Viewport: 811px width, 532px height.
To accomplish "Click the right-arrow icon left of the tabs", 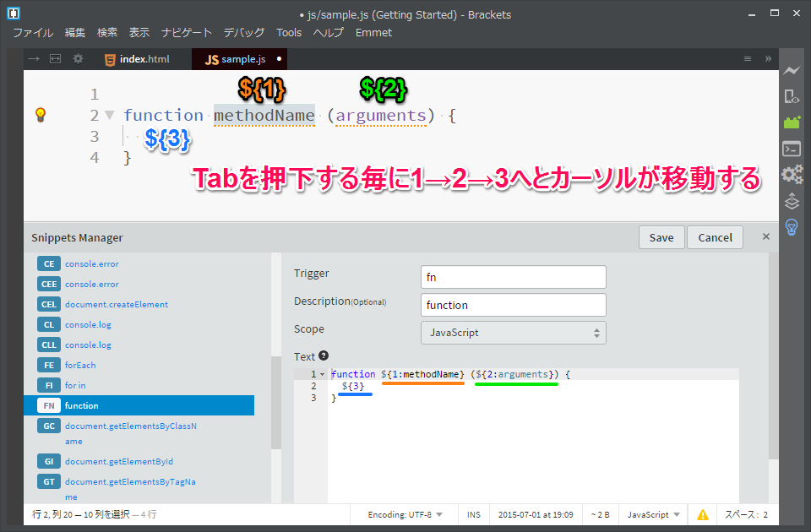I will [x=34, y=59].
